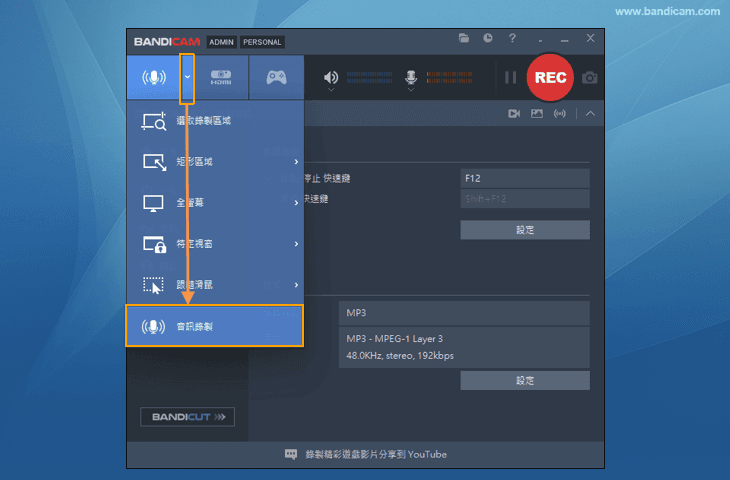Open the output folder icon

[x=464, y=38]
